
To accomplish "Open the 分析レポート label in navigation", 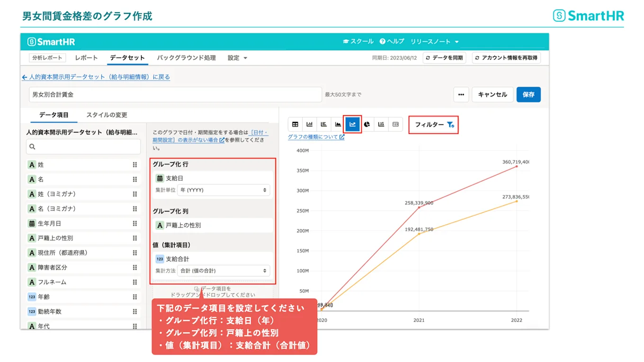I will [x=47, y=58].
